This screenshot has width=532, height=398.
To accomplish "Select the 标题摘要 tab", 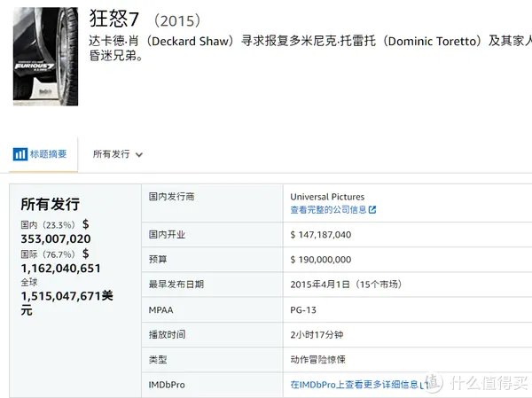I will click(43, 154).
